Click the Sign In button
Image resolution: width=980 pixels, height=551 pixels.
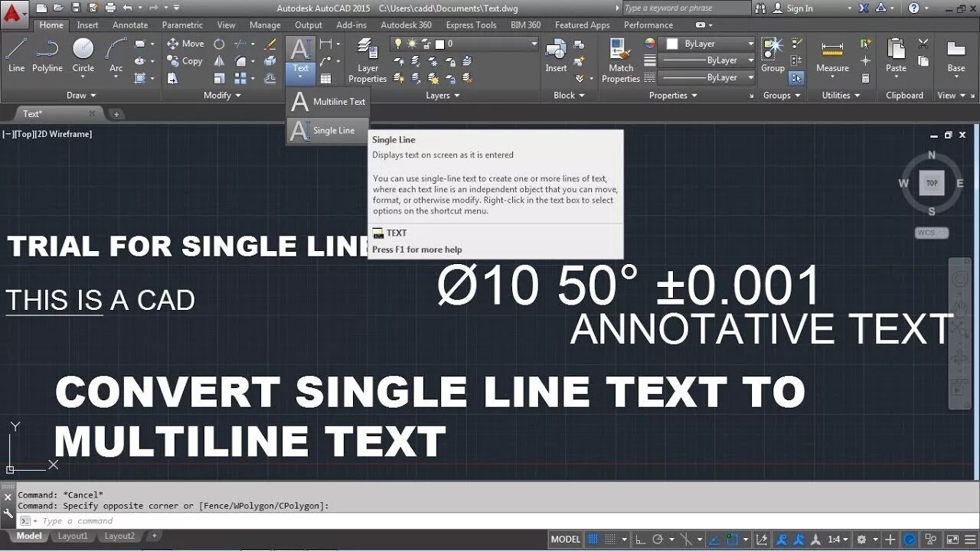[x=793, y=8]
